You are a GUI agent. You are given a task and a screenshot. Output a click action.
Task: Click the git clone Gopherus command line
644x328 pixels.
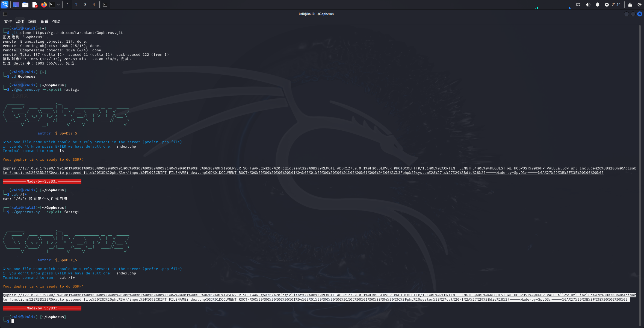67,33
